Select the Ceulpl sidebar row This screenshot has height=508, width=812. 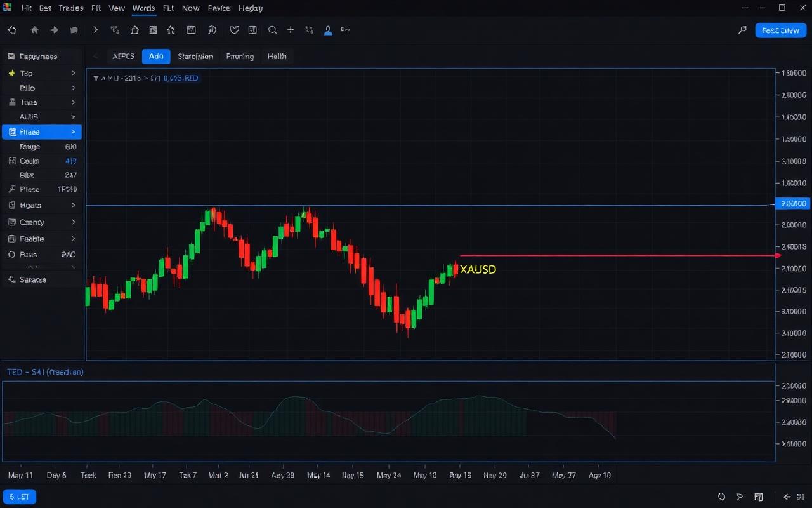(x=42, y=161)
